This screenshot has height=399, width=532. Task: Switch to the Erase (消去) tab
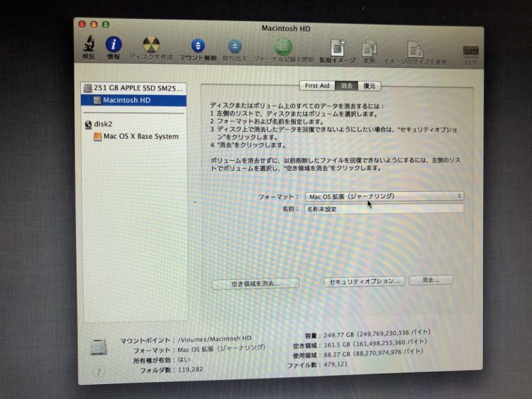pyautogui.click(x=346, y=86)
